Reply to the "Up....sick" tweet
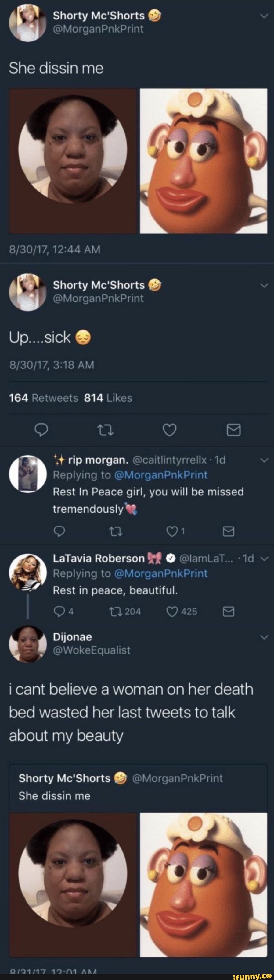This screenshot has height=980, width=274. [x=41, y=430]
